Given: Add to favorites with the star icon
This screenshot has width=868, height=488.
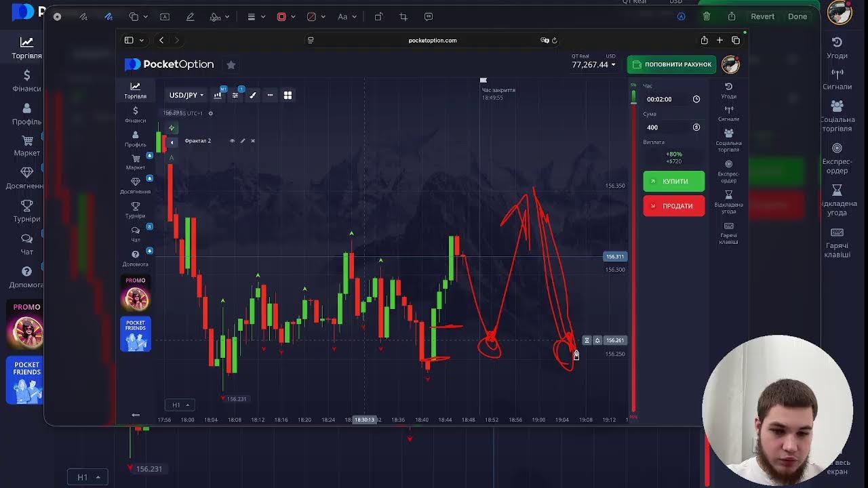Looking at the screenshot, I should point(231,64).
